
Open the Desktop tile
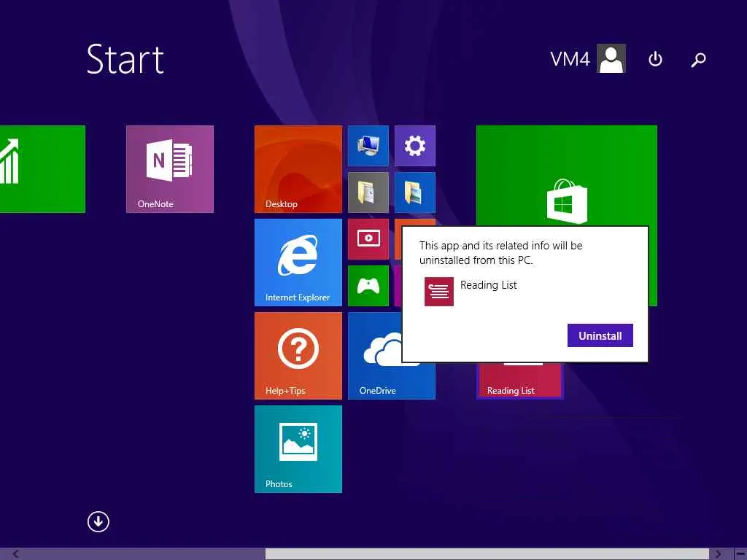(298, 169)
